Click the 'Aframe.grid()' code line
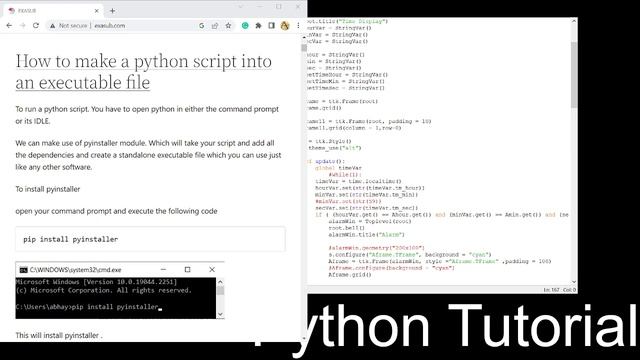This screenshot has width=640, height=360. (x=350, y=275)
